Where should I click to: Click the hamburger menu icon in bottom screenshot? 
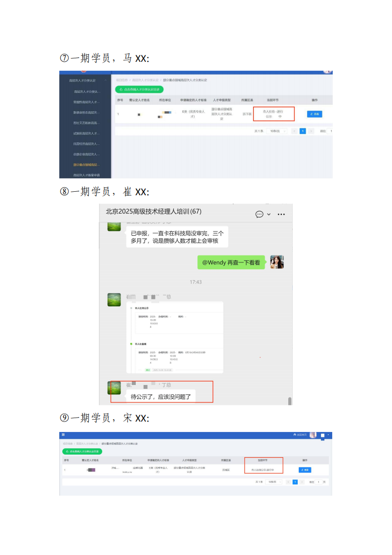[63, 434]
